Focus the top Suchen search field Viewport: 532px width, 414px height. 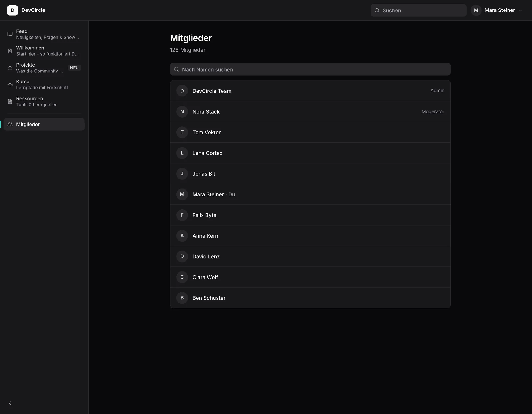(x=418, y=10)
